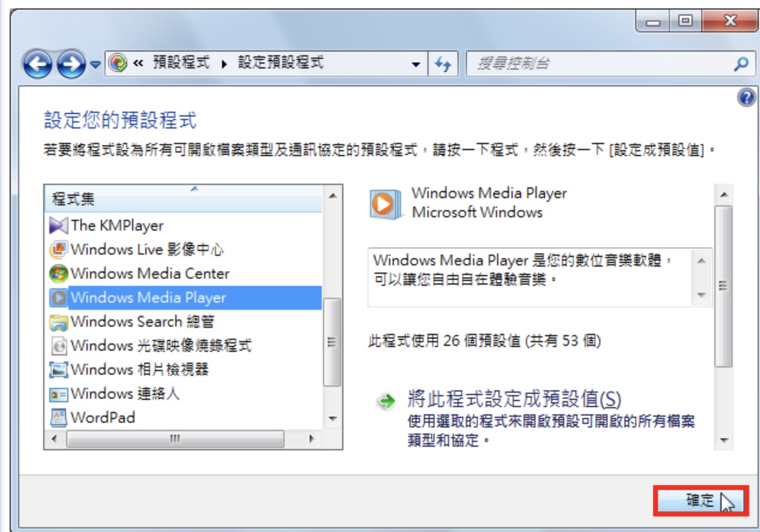Select WordPad entry in program list

[x=103, y=417]
